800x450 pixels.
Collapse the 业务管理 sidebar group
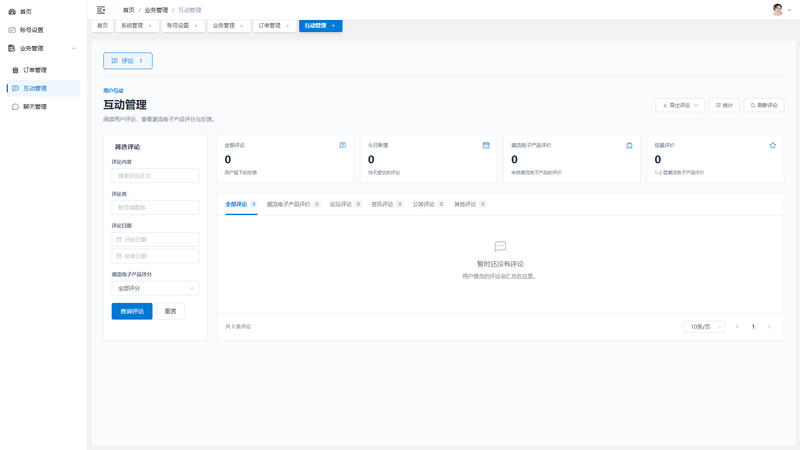click(73, 48)
